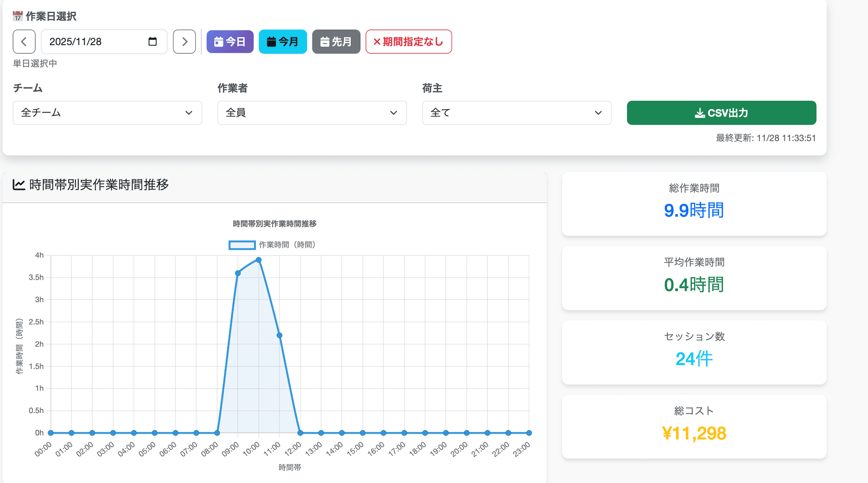Click the chart icon beside 時間帯別実作業時間推移 heading
This screenshot has height=483, width=868.
click(x=19, y=184)
